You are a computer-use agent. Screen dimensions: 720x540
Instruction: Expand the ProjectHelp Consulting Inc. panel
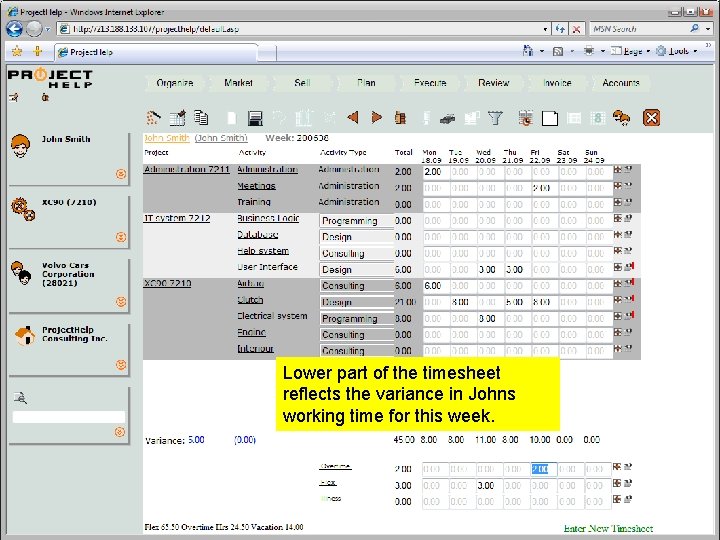(x=121, y=365)
